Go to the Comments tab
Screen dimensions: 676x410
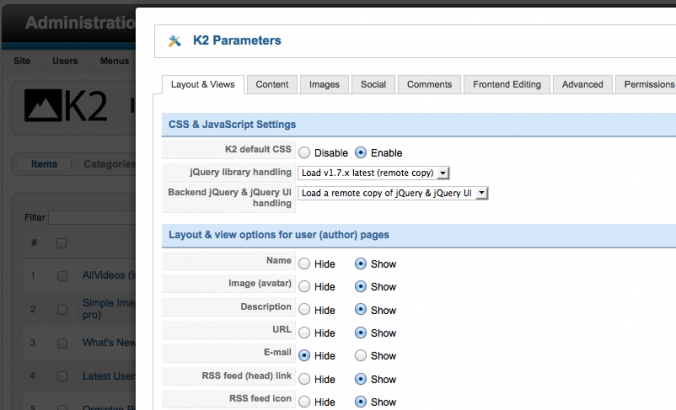(429, 85)
